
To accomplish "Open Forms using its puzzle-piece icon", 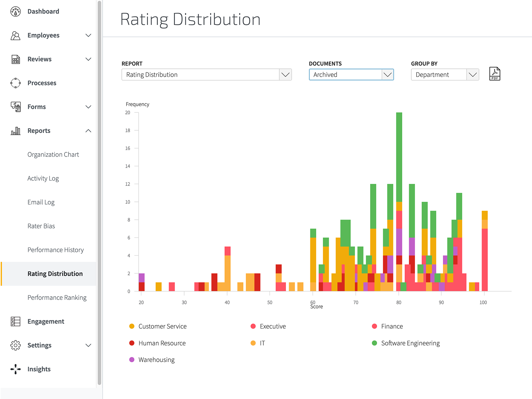I will tap(15, 107).
